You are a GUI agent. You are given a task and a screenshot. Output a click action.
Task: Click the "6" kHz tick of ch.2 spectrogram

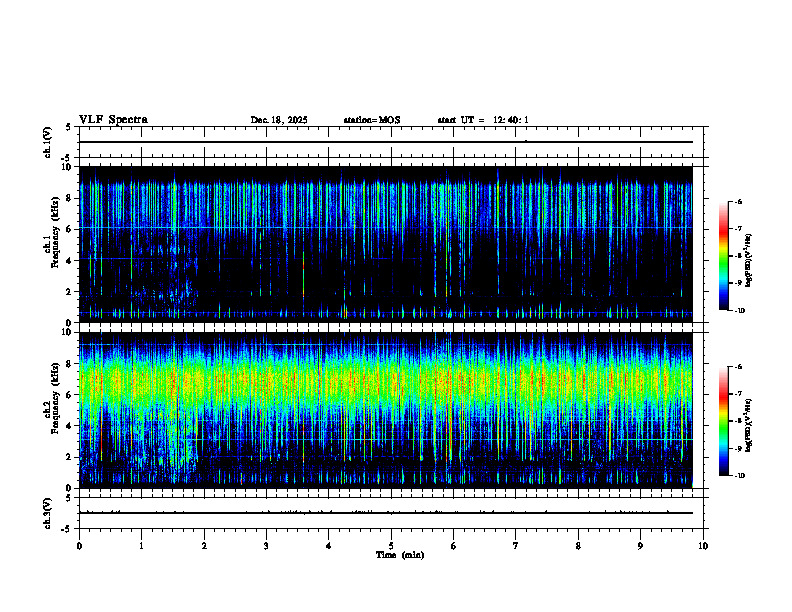coord(71,395)
